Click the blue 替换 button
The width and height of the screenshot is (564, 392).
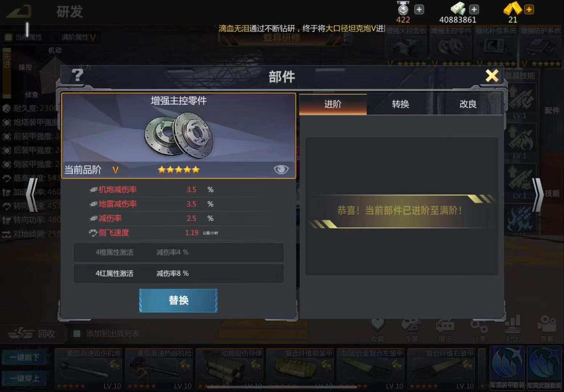point(178,301)
